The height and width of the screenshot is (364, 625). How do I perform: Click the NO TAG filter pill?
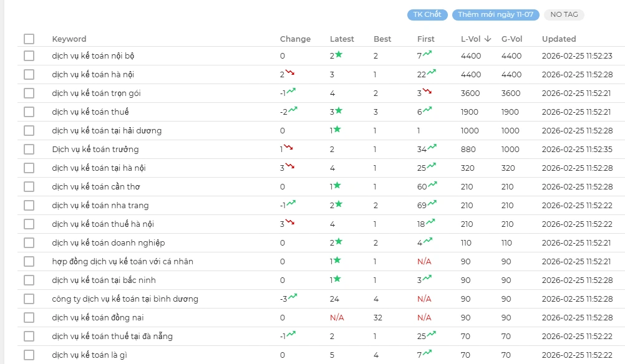tap(564, 14)
